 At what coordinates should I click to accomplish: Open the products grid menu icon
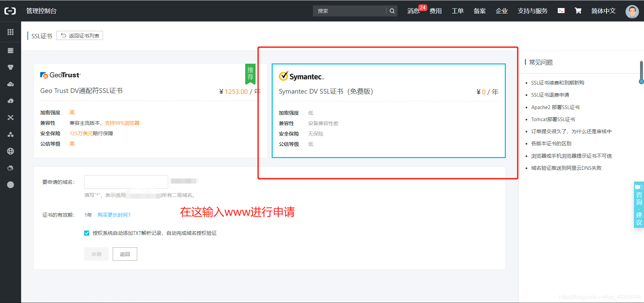coord(10,32)
